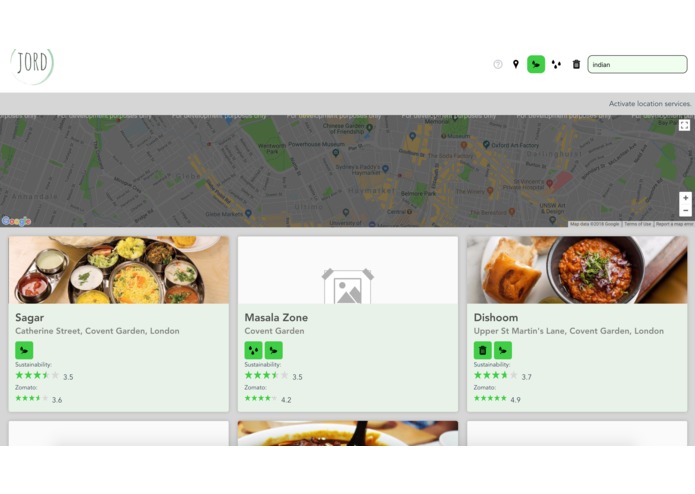The image size is (695, 494).
Task: Toggle the trash bin waste filter in header
Action: (576, 64)
